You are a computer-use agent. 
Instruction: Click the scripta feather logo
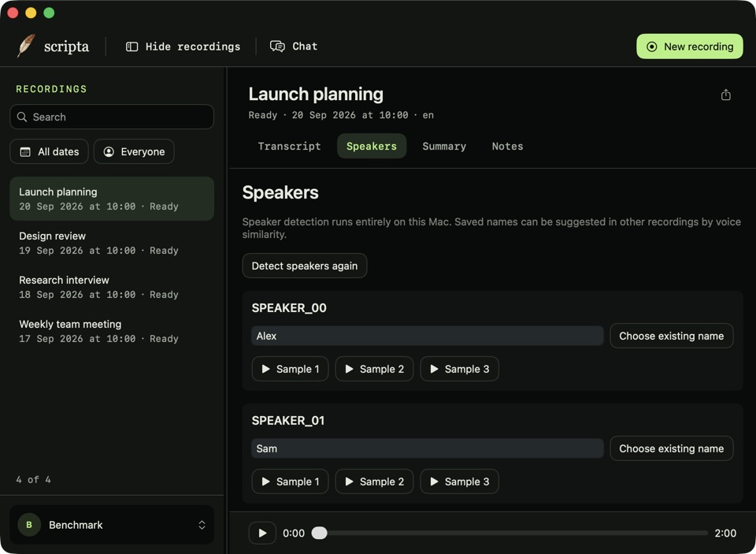point(26,46)
